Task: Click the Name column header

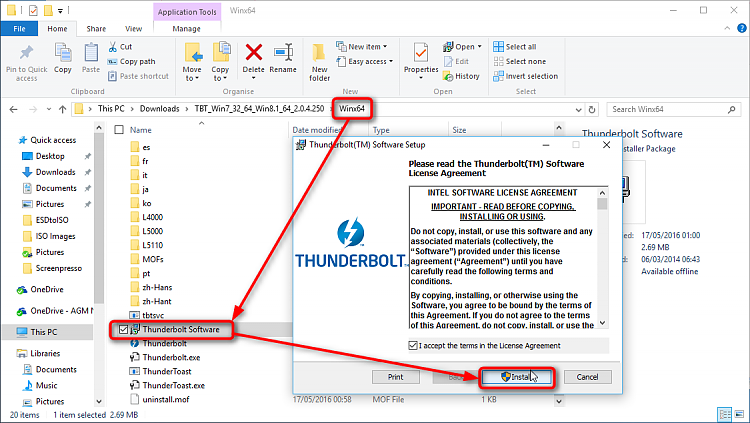Action: click(x=140, y=130)
